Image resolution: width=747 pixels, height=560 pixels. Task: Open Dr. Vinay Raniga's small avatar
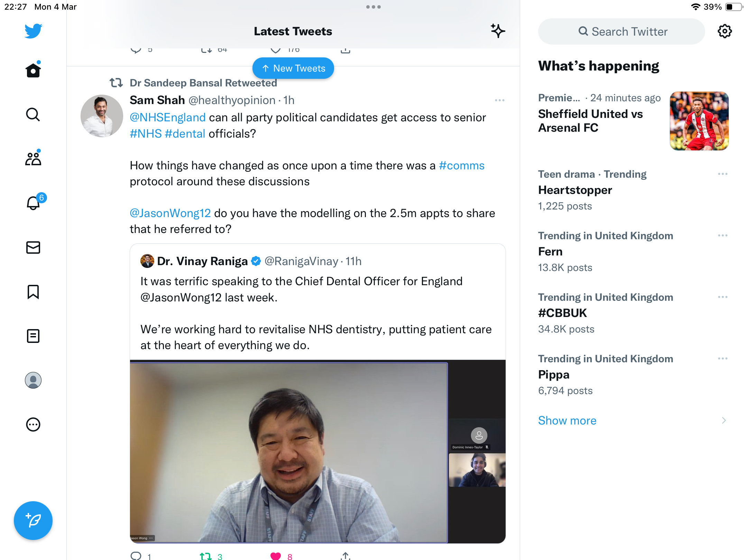coord(147,261)
